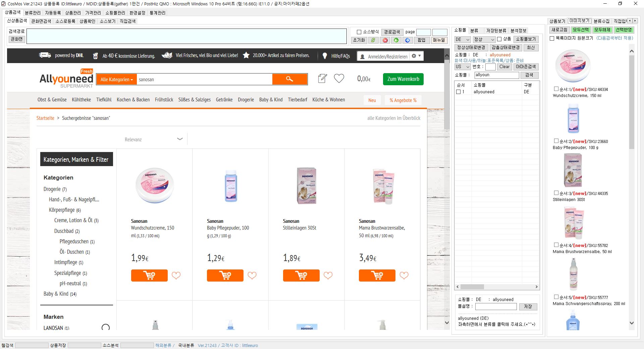Click the green refresh icon button

pos(373,40)
